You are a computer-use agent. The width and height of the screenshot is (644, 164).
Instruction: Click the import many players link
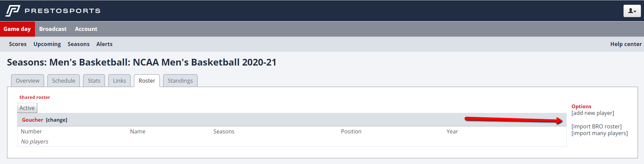point(600,133)
